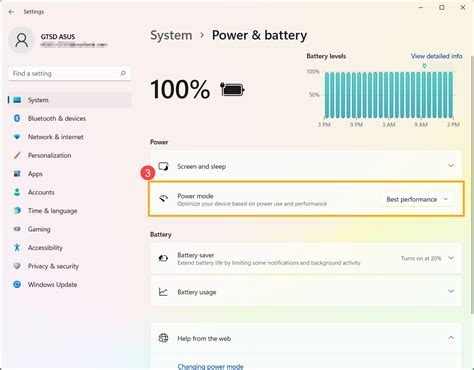The height and width of the screenshot is (370, 474).
Task: Click the back arrow icon in Settings
Action: pos(11,12)
